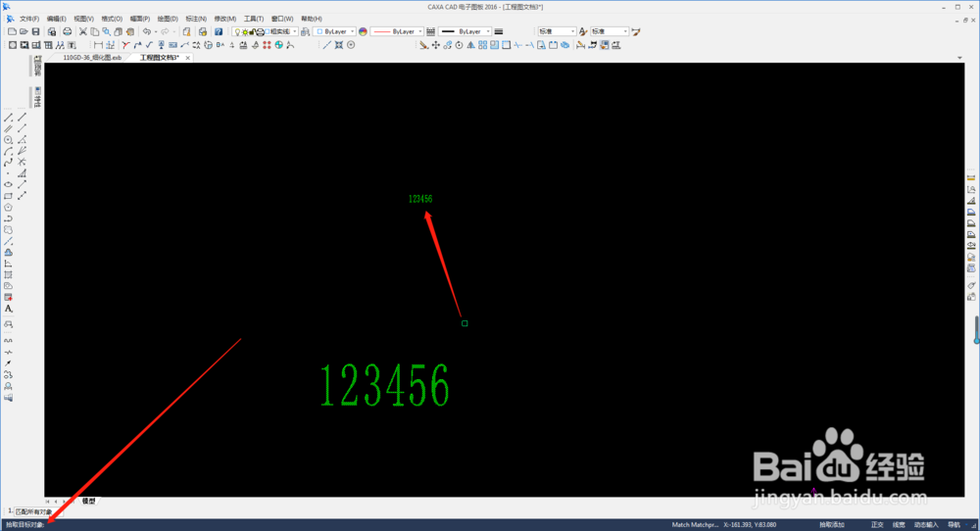Open the 绘图(D) menu
Viewport: 980px width, 531px height.
click(168, 19)
